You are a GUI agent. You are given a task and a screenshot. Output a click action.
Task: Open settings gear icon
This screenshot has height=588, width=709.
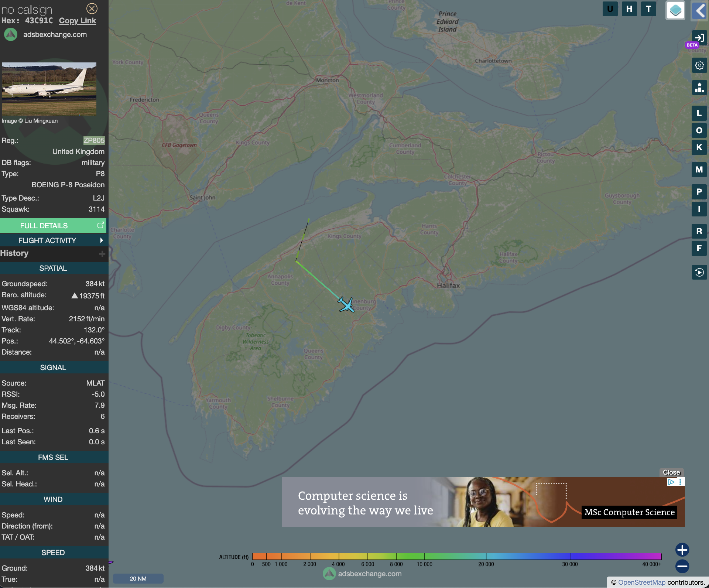click(699, 65)
